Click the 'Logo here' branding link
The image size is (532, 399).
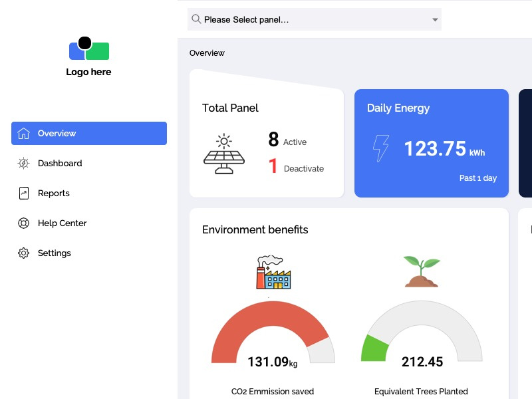point(88,72)
